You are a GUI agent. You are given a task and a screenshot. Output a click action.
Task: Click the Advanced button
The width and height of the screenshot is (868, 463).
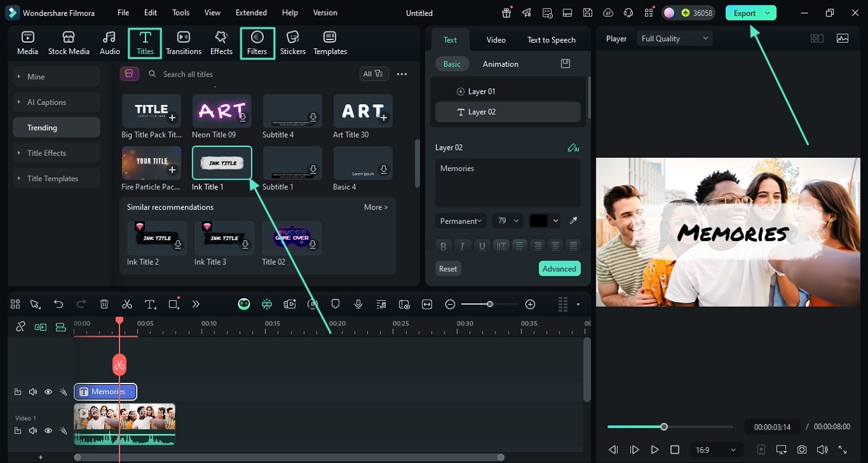[560, 269]
